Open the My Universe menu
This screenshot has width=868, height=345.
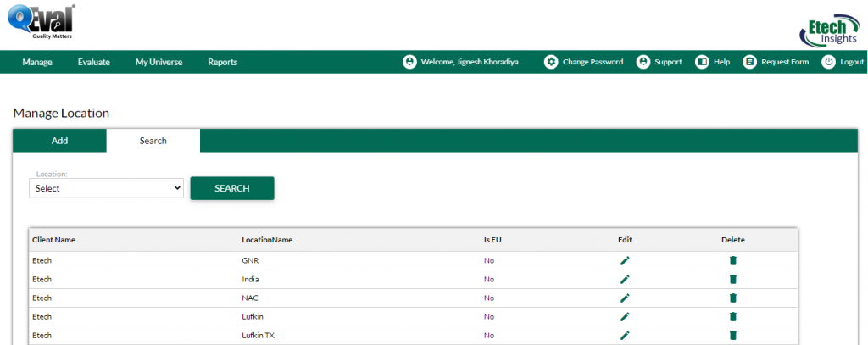159,62
